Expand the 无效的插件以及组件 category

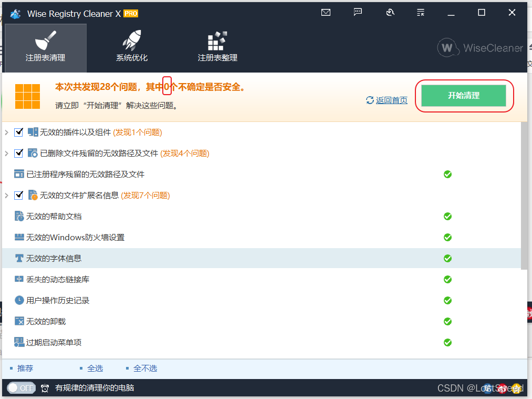click(x=6, y=132)
